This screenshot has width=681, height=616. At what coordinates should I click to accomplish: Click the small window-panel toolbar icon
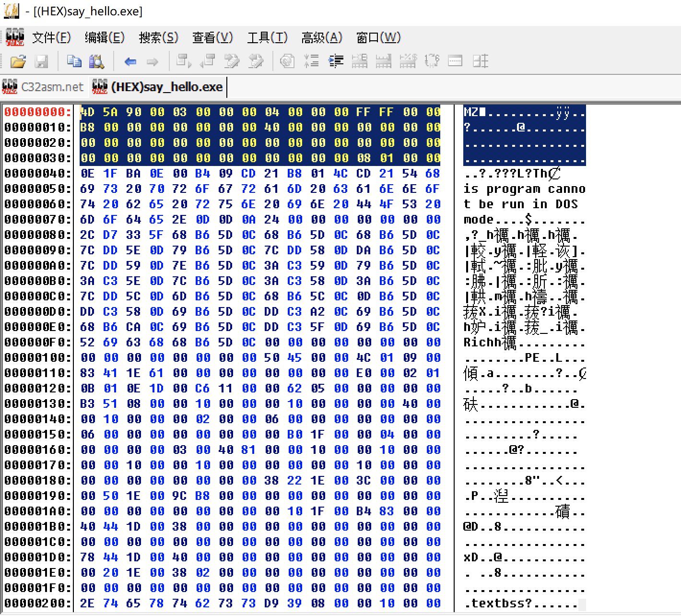pos(455,61)
